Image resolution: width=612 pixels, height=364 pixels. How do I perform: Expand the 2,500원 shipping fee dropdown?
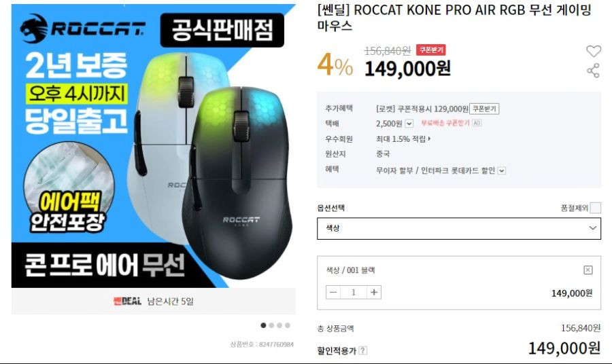click(409, 124)
